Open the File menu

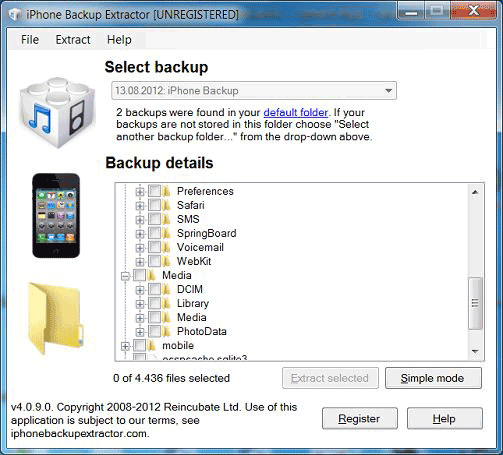(30, 40)
